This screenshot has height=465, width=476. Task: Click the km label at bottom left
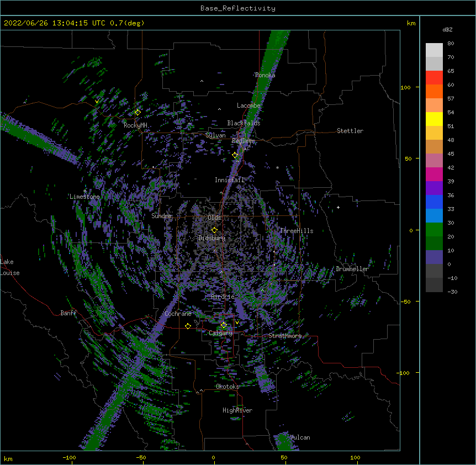tap(8, 458)
